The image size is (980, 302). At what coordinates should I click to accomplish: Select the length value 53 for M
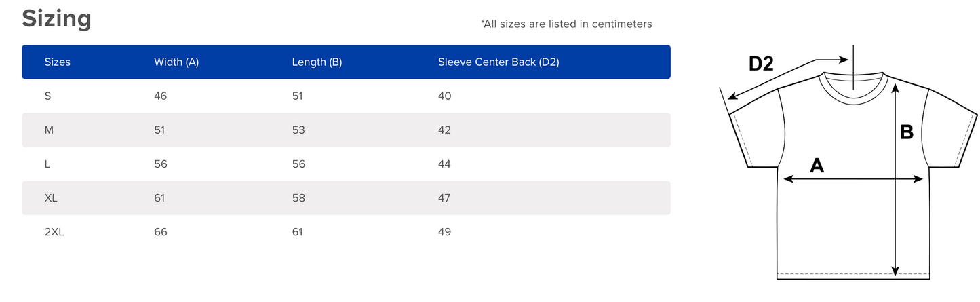coord(298,130)
